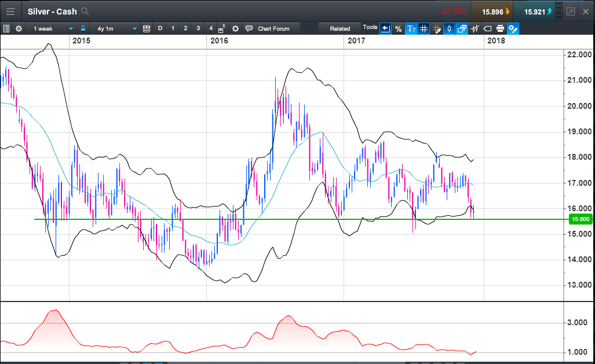Image resolution: width=595 pixels, height=364 pixels.
Task: Click the 2018 date axis label
Action: pyautogui.click(x=496, y=41)
